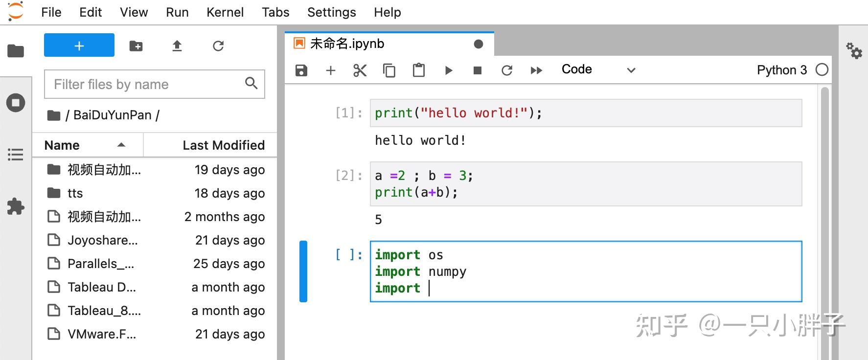Restart the kernel
868x360 pixels.
(507, 70)
